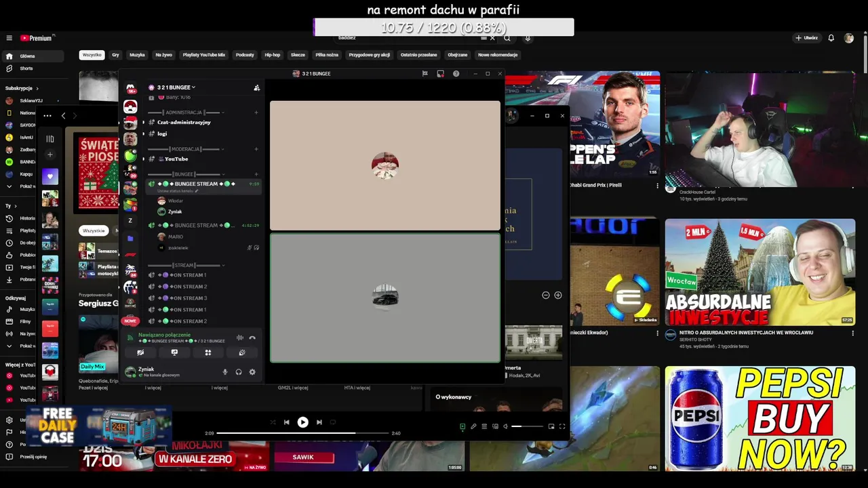Click Ustaw status kanału link
The width and height of the screenshot is (868, 488).
pyautogui.click(x=178, y=191)
